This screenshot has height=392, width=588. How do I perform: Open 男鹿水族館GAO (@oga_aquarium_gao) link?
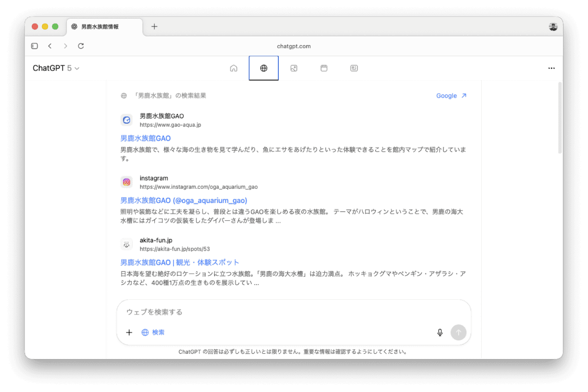click(x=184, y=200)
